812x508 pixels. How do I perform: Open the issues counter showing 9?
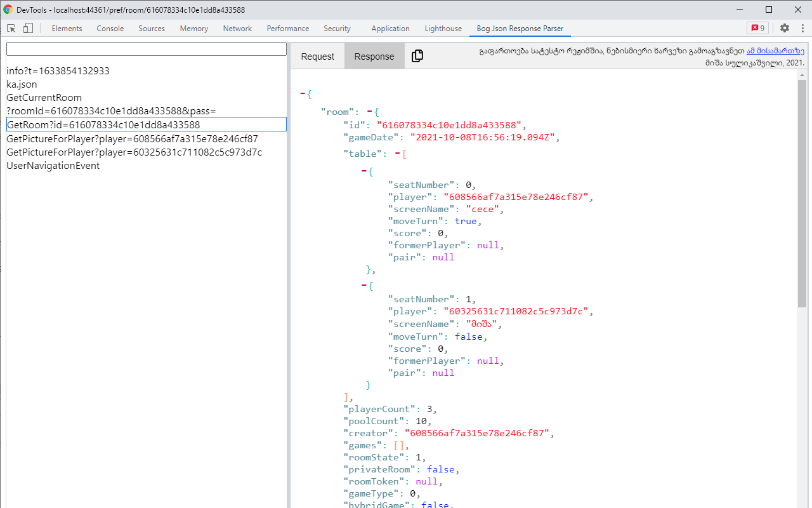pos(757,28)
